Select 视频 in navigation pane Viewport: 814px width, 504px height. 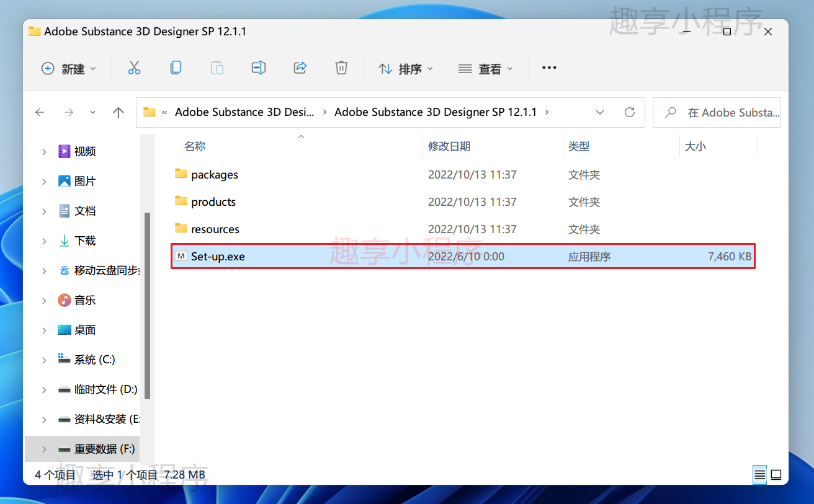(85, 151)
